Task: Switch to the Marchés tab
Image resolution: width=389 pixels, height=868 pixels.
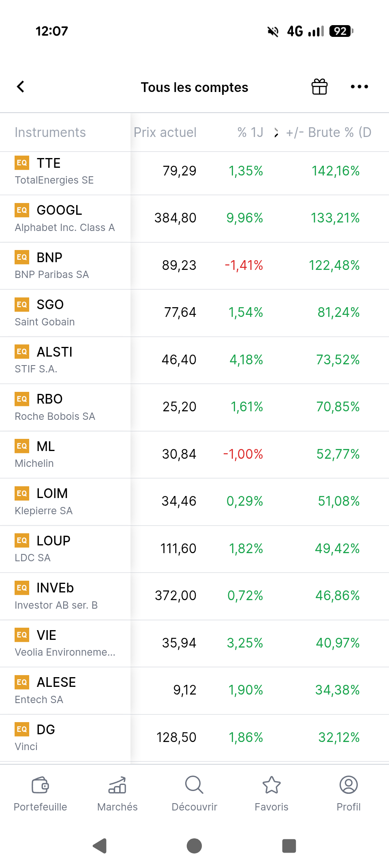Action: pos(118,793)
